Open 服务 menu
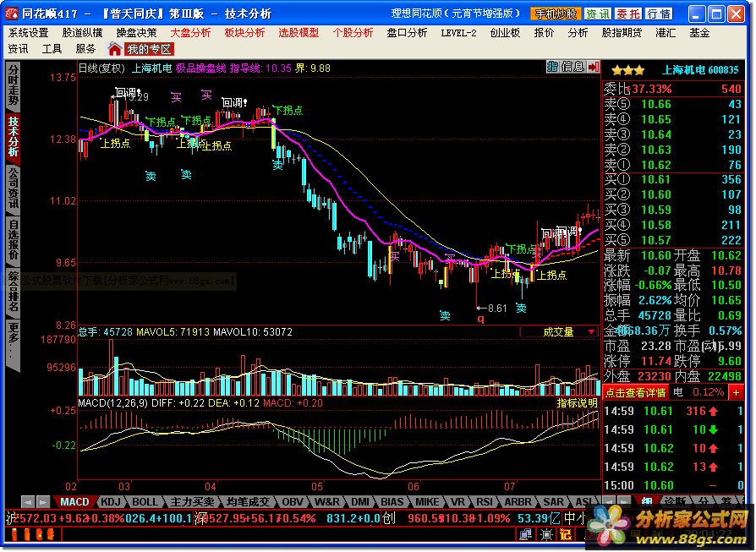Viewport: 756px width, 552px height. (x=85, y=49)
